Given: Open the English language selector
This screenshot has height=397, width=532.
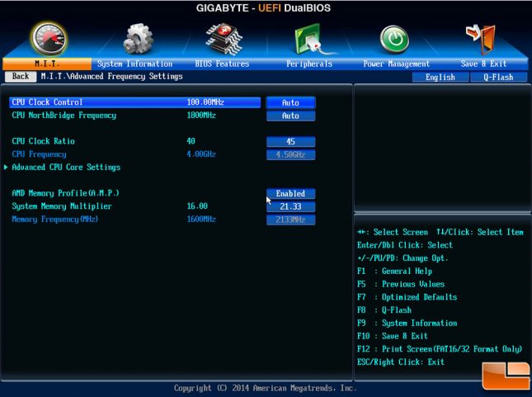Looking at the screenshot, I should pyautogui.click(x=440, y=77).
